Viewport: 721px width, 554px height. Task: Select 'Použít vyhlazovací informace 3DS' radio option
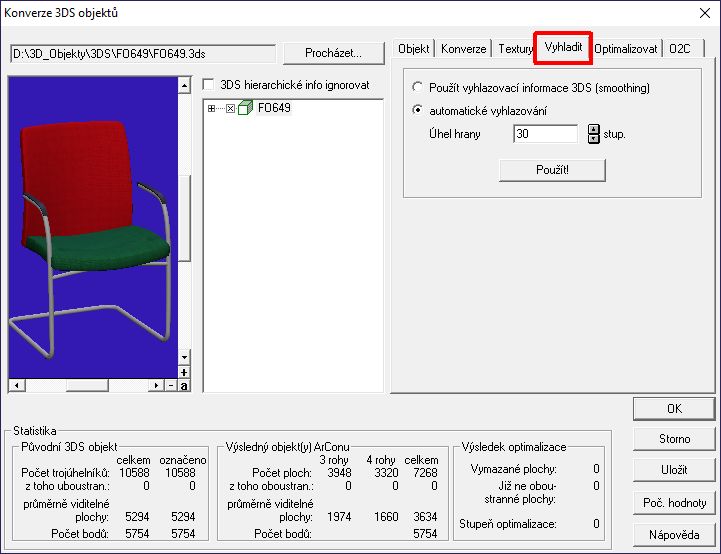(x=418, y=88)
